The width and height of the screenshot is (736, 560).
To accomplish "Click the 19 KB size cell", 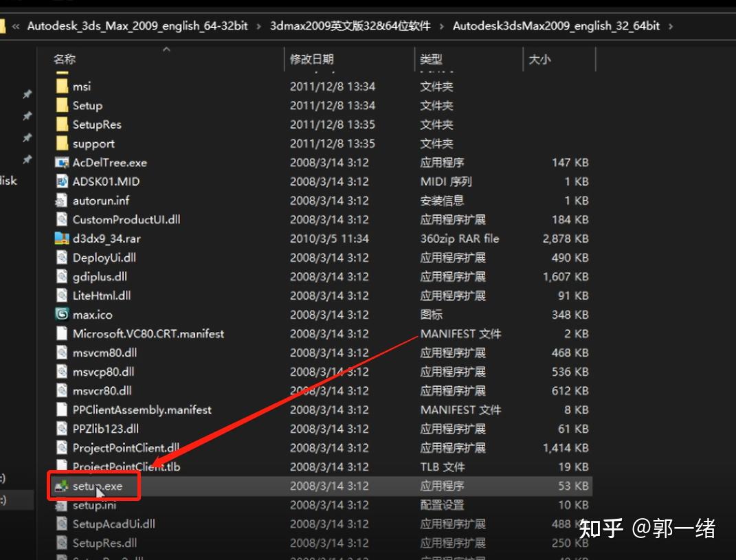I will click(x=573, y=467).
